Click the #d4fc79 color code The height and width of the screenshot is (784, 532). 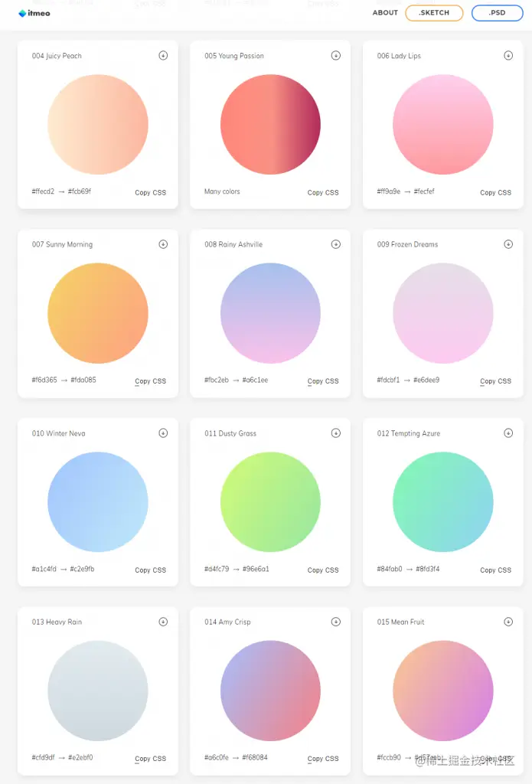[217, 569]
